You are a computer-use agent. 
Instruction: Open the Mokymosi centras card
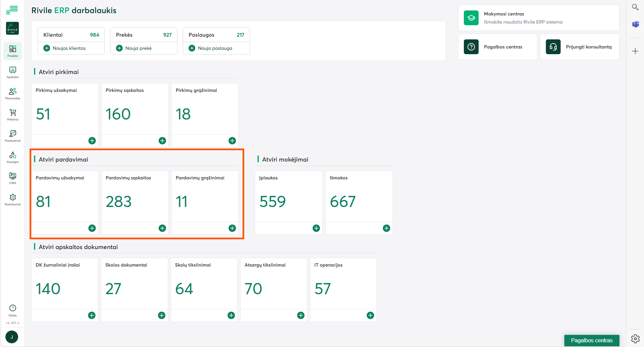pos(538,18)
